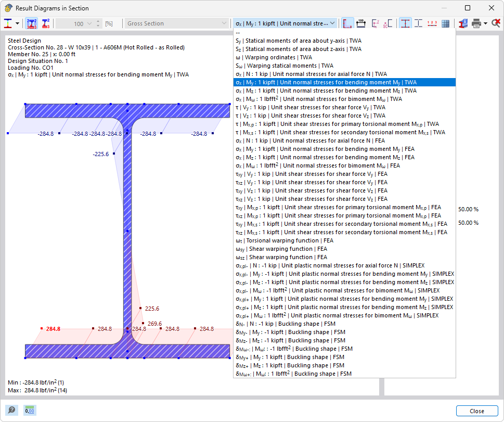
Task: Select τxz Mx,s secondary torsional FEA entry
Action: [x=344, y=232]
